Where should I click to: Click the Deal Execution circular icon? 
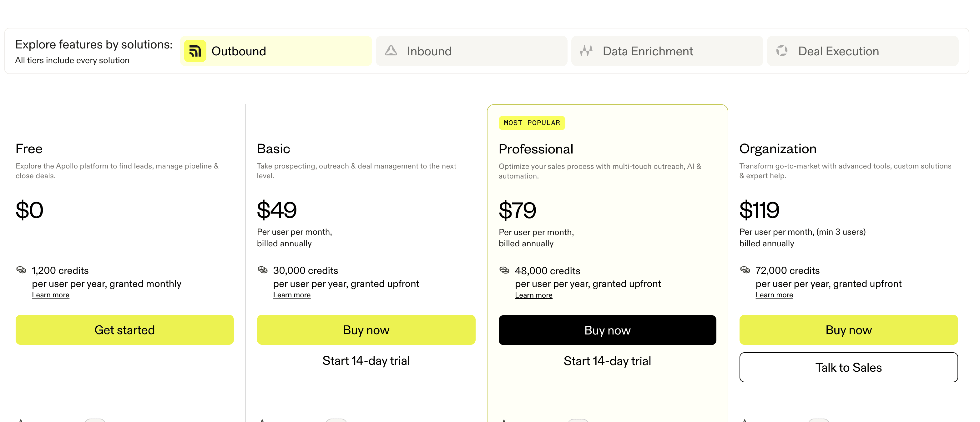[782, 51]
